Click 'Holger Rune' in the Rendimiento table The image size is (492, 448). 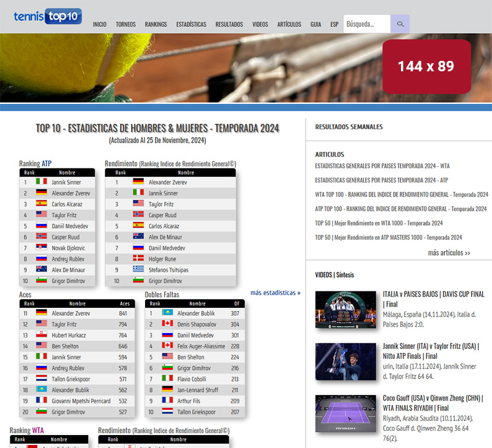point(162,259)
